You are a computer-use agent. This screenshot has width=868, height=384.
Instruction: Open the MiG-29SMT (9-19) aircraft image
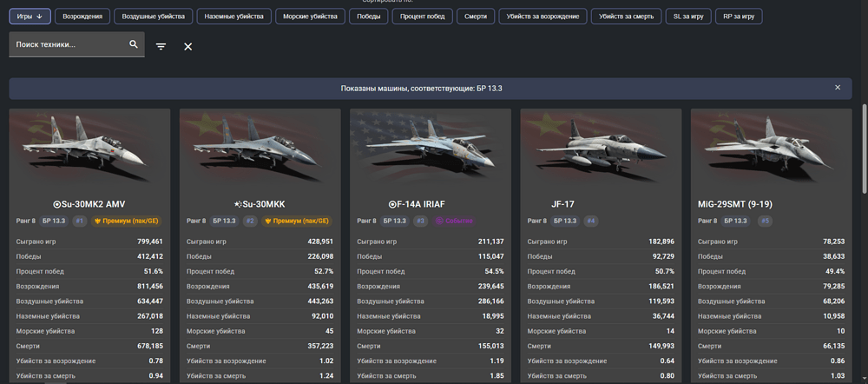[x=771, y=148]
